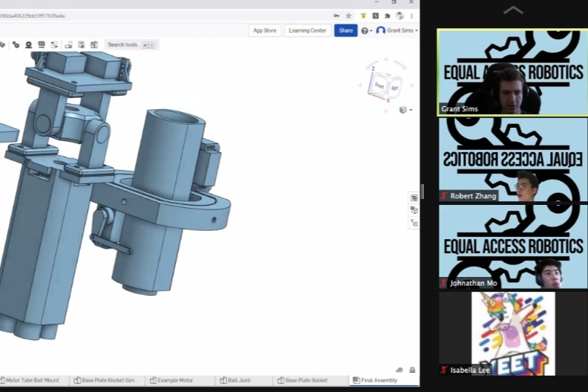
Task: Open the Create Drawing tool icon
Action: (68, 45)
